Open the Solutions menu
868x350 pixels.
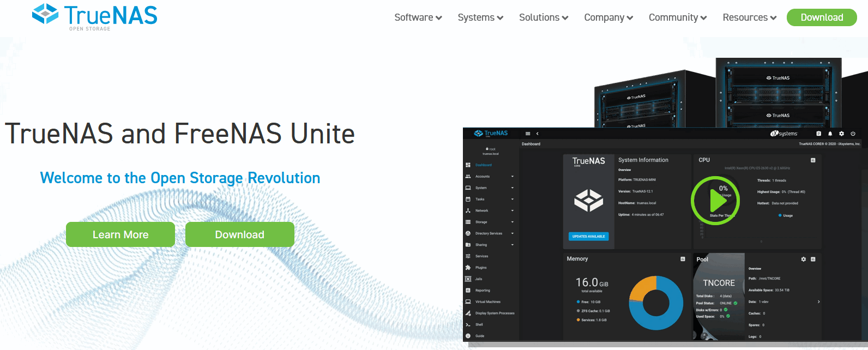click(x=544, y=17)
